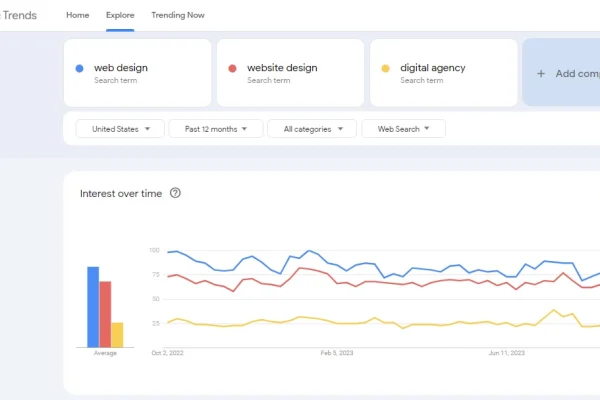600x400 pixels.
Task: Open the Home tab
Action: [78, 15]
